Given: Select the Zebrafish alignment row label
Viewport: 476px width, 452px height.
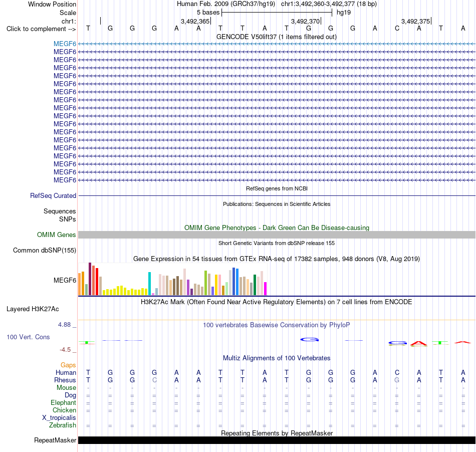Looking at the screenshot, I should point(63,425).
